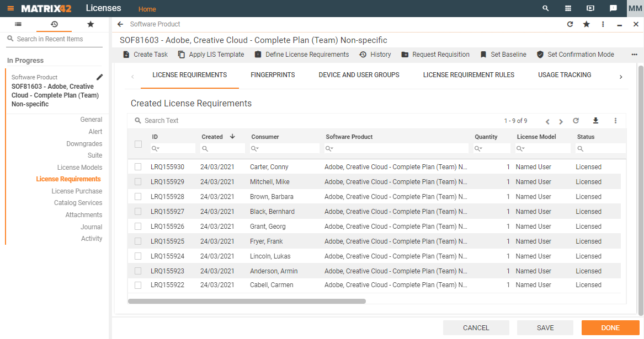644x339 pixels.
Task: Go back using the arrow icon
Action: 120,24
